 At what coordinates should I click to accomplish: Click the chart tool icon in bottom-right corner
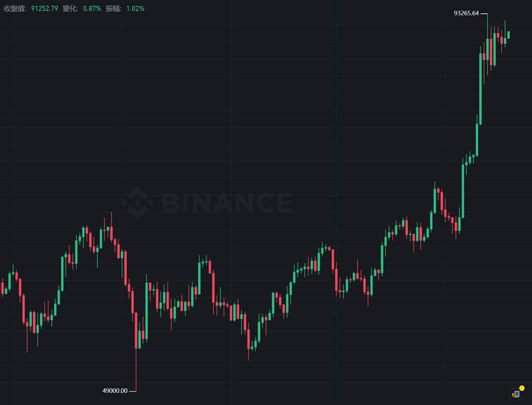tap(516, 393)
